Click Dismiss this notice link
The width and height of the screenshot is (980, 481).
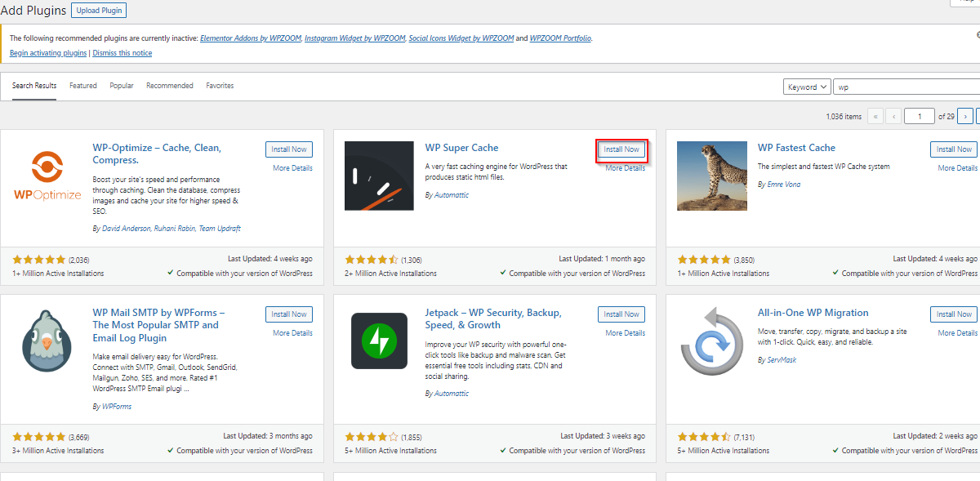[x=122, y=53]
